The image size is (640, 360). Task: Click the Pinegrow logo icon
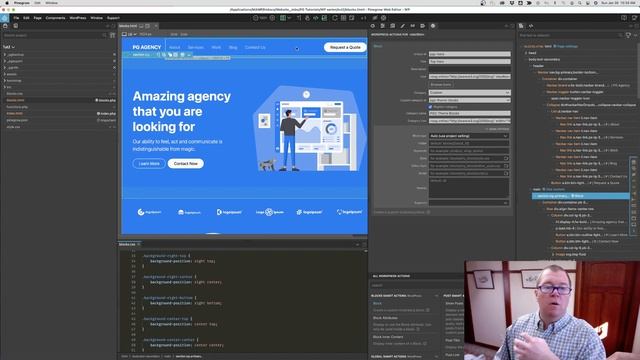[x=4, y=18]
